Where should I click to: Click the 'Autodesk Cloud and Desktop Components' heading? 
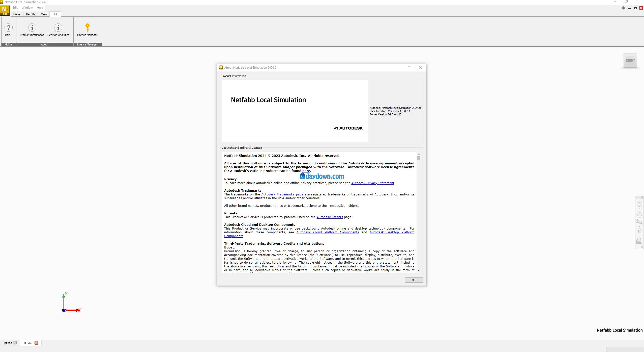click(x=259, y=225)
